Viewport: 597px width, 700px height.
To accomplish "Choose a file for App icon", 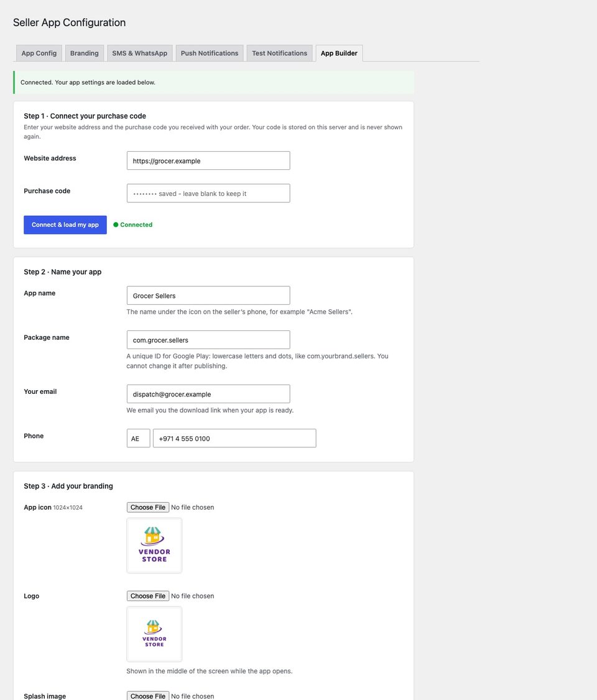I will (x=148, y=507).
